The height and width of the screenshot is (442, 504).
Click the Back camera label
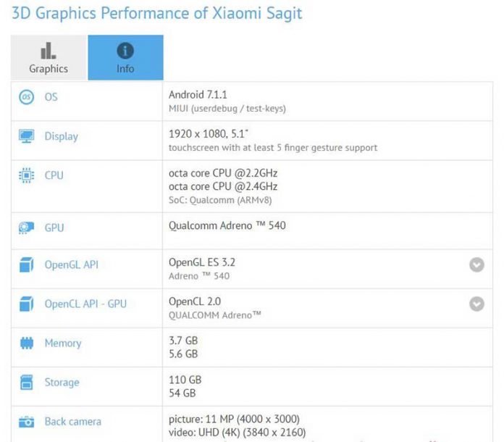coord(72,422)
